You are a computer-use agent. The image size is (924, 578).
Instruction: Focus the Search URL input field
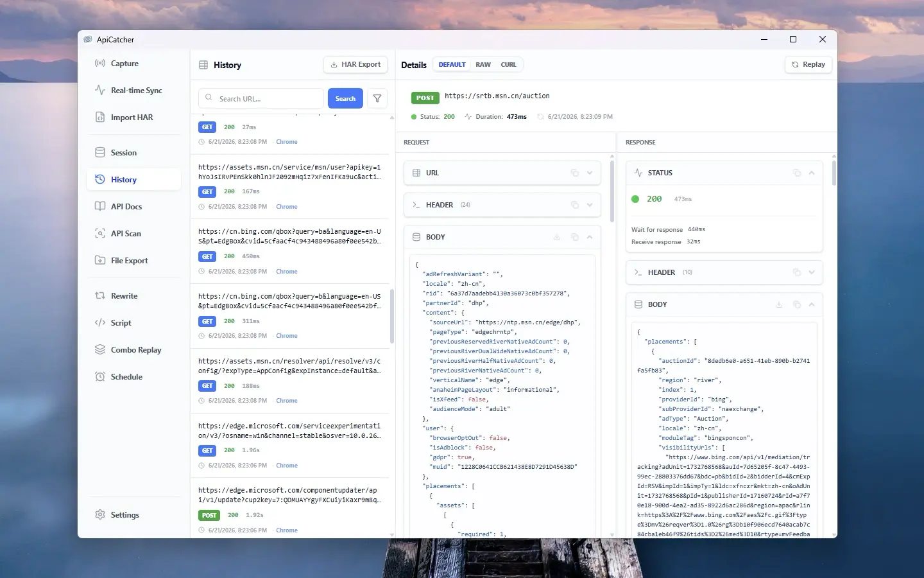[261, 98]
